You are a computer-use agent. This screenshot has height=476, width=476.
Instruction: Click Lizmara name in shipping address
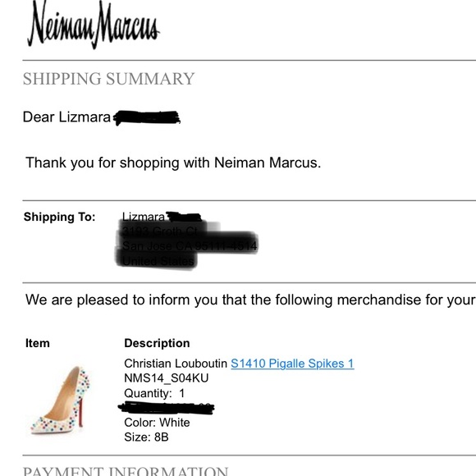[144, 217]
